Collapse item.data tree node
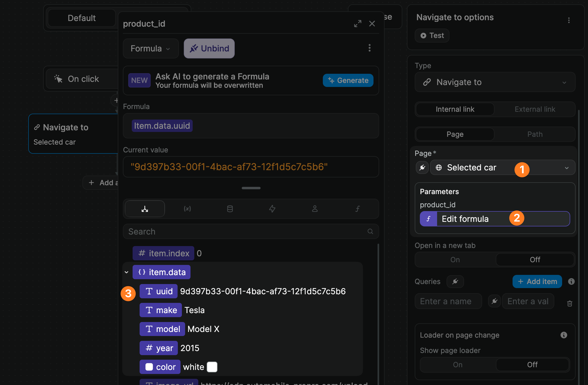The height and width of the screenshot is (385, 588). 126,272
